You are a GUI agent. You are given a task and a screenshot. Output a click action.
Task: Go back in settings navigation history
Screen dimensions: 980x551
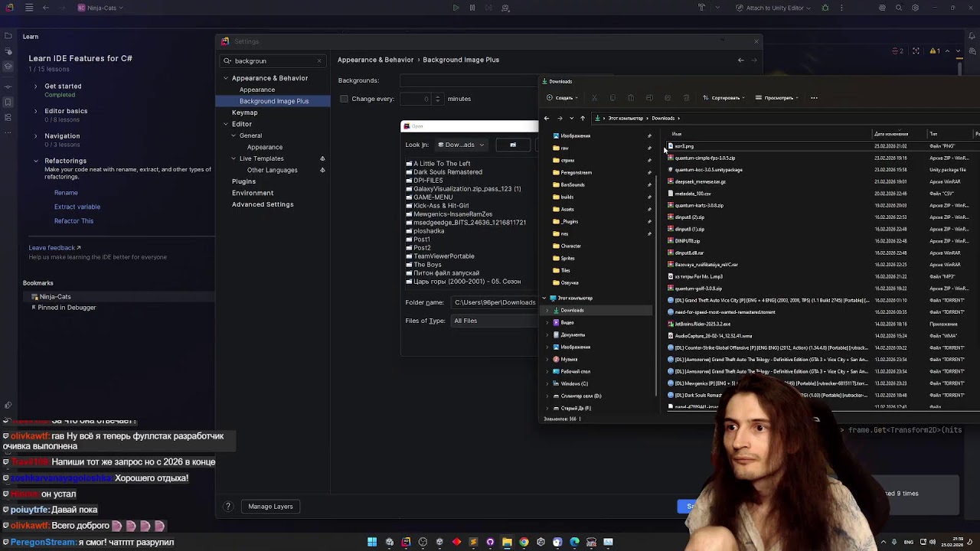(x=740, y=60)
